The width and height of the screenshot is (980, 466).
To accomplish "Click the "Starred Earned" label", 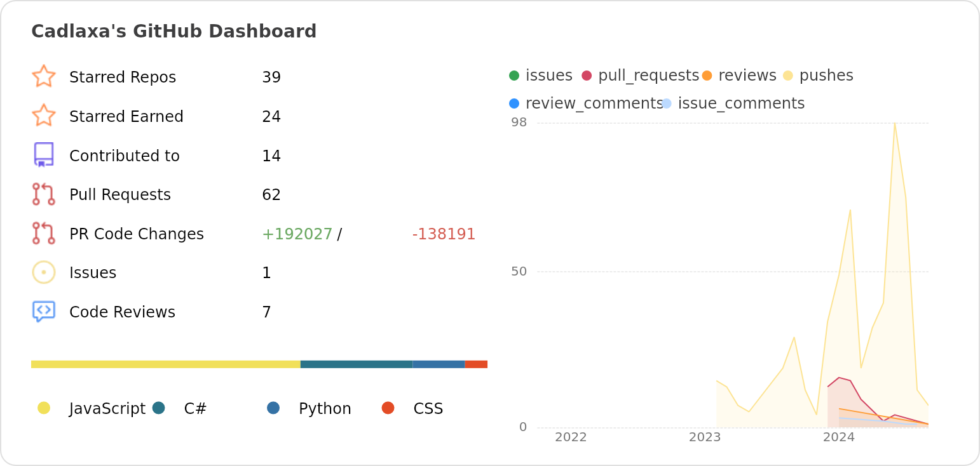I will (x=126, y=117).
